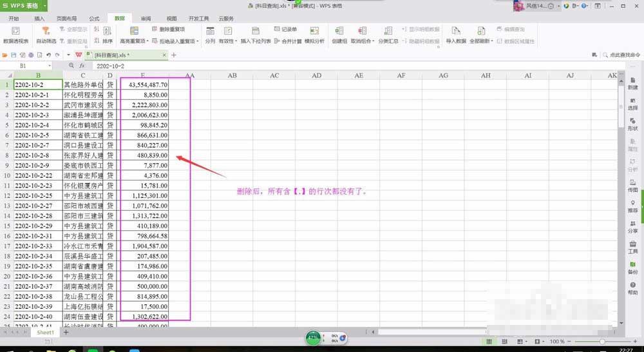Open the 页面布局 ribbon tab
Screen dimensions: 644x352
point(66,19)
